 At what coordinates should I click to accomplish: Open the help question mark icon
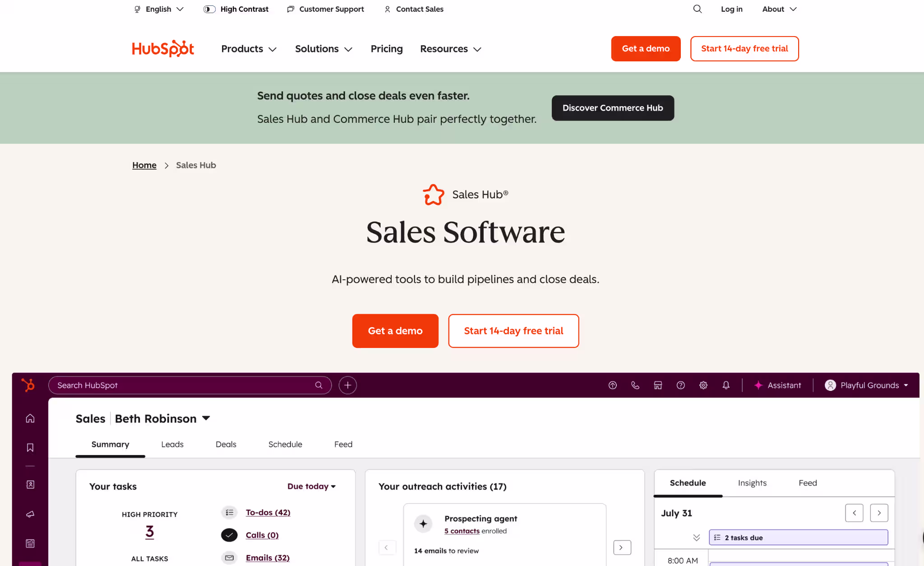point(680,385)
